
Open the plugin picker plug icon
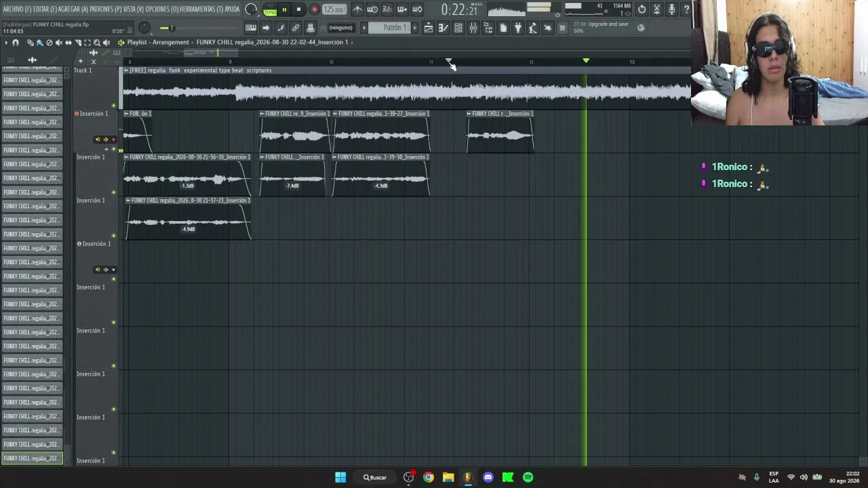518,28
